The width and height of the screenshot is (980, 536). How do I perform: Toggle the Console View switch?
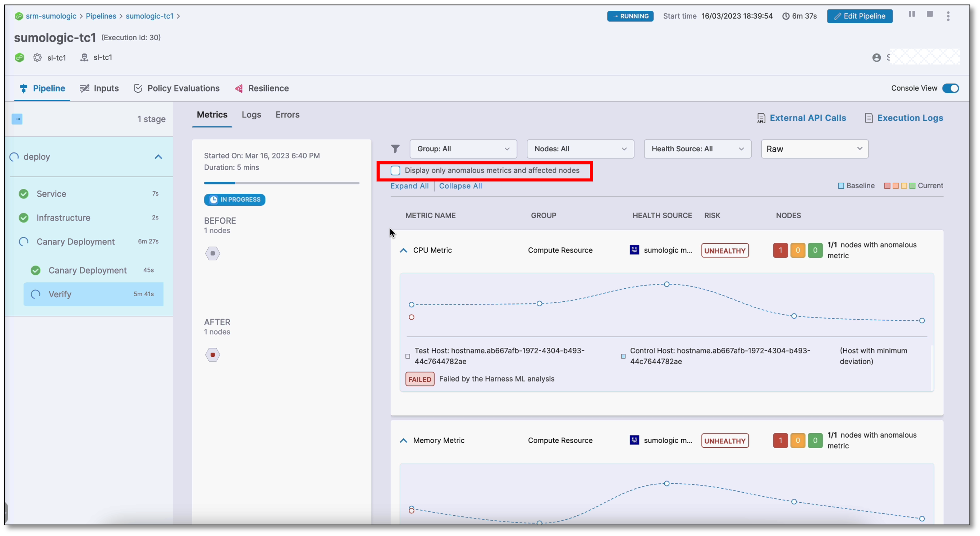click(x=950, y=88)
